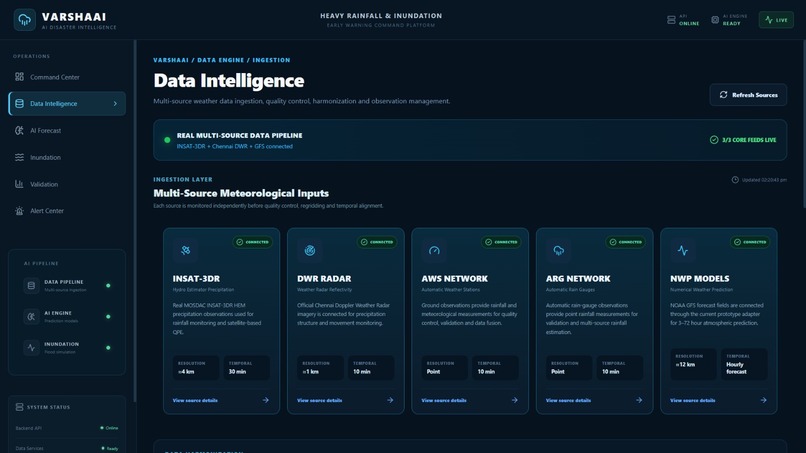Click the Data Pipeline icon in AI Pipeline
Image resolution: width=806 pixels, height=453 pixels.
coord(31,285)
